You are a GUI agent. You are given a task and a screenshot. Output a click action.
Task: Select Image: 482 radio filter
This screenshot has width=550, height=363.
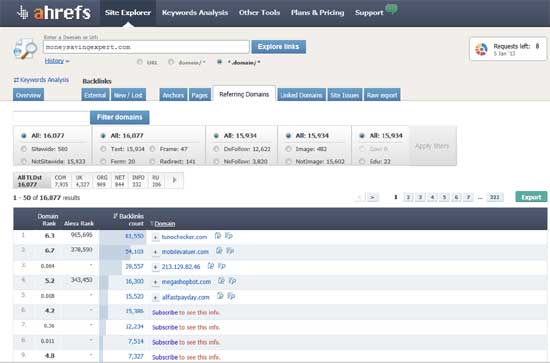tap(288, 149)
